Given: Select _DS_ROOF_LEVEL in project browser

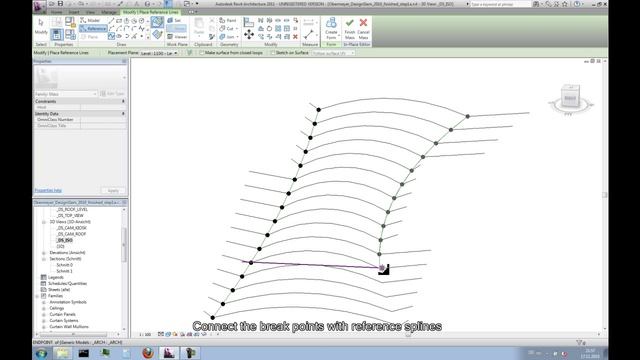Looking at the screenshot, I should point(72,209).
